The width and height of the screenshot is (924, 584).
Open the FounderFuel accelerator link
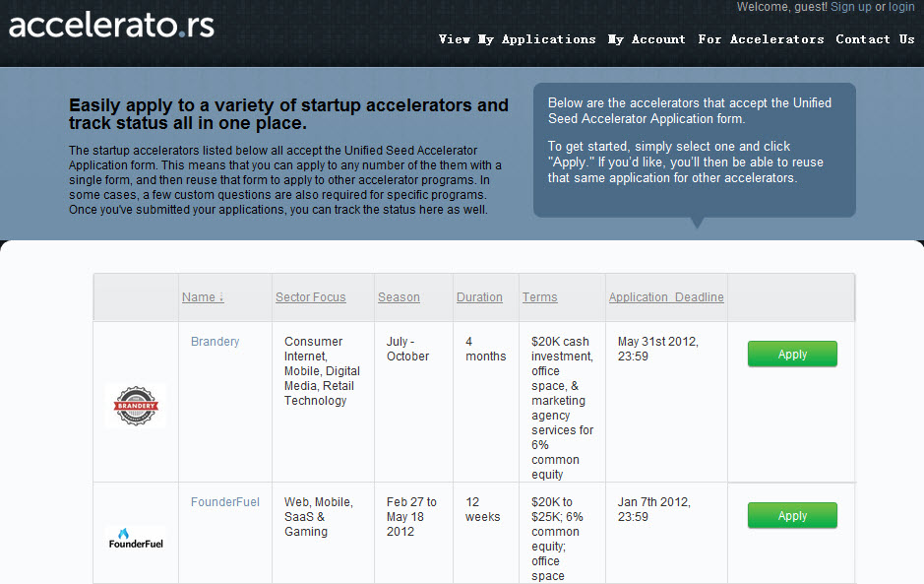coord(225,502)
